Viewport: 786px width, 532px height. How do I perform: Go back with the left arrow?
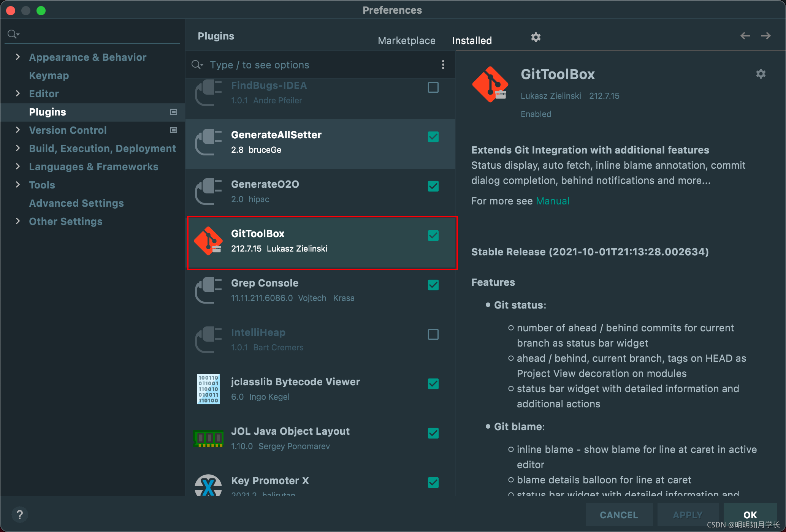pos(745,36)
